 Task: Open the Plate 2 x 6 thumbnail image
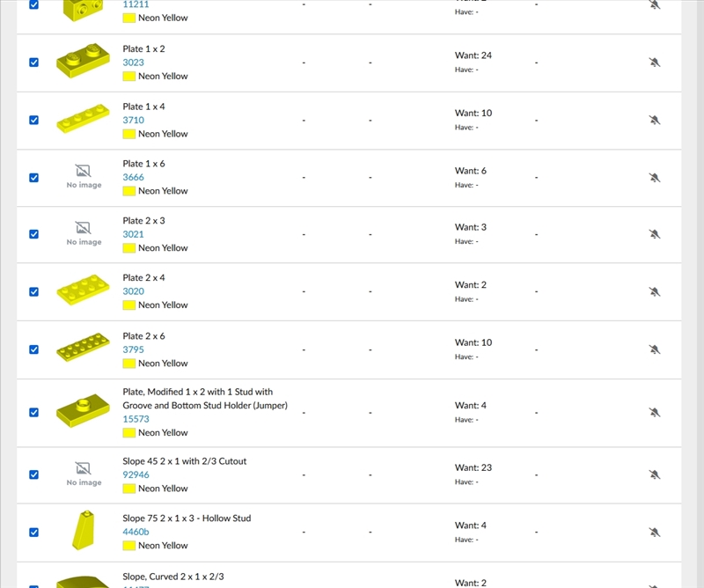coord(83,349)
